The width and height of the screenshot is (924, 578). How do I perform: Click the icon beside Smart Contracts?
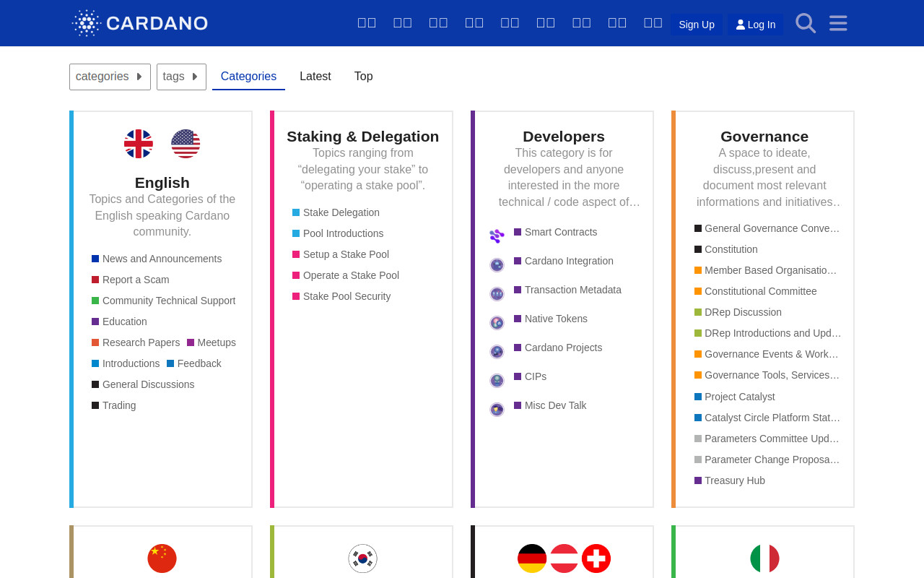[497, 236]
